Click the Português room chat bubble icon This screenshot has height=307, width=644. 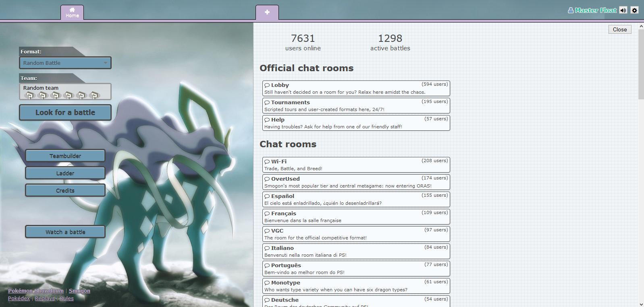[x=267, y=266]
